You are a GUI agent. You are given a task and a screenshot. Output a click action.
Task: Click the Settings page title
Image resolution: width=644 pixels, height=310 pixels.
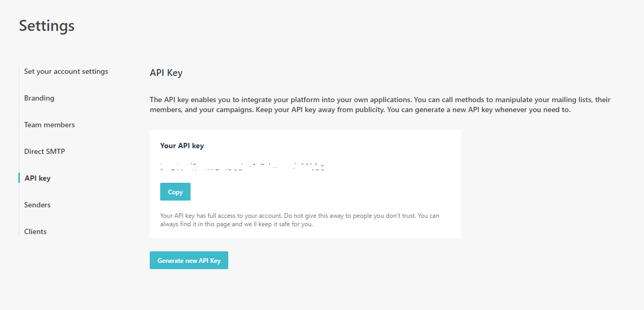tap(47, 26)
